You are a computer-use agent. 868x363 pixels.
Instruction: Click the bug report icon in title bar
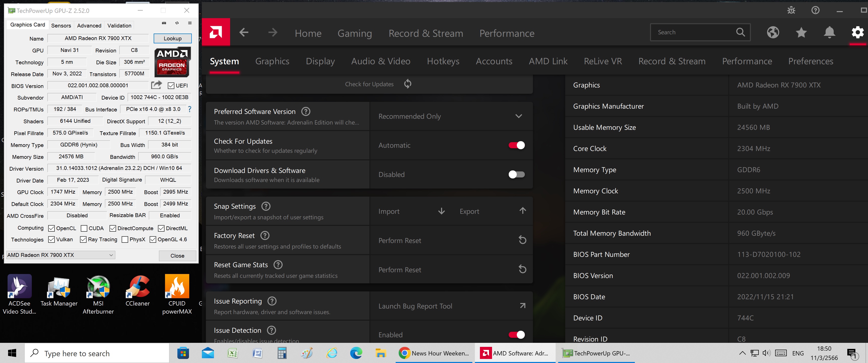tap(791, 10)
